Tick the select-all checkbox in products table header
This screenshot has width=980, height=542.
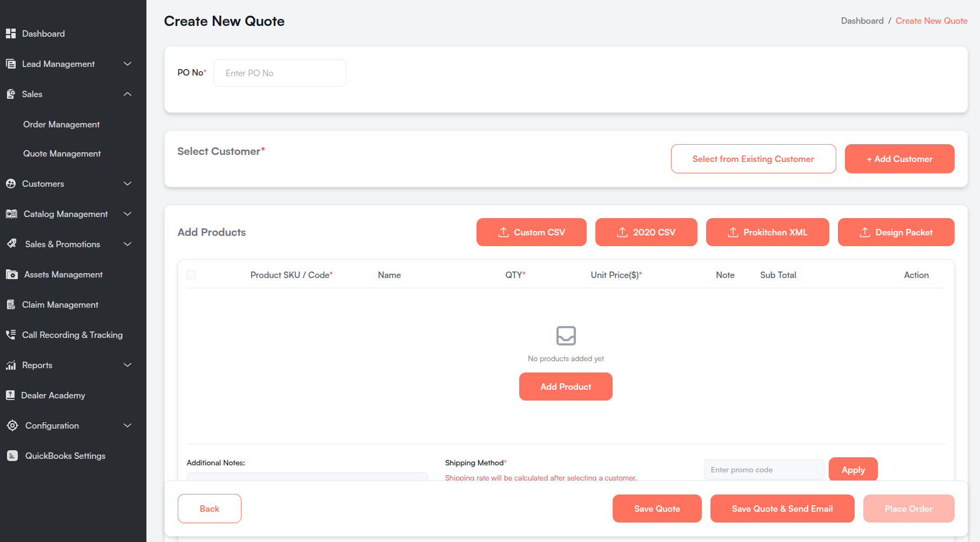pyautogui.click(x=191, y=275)
